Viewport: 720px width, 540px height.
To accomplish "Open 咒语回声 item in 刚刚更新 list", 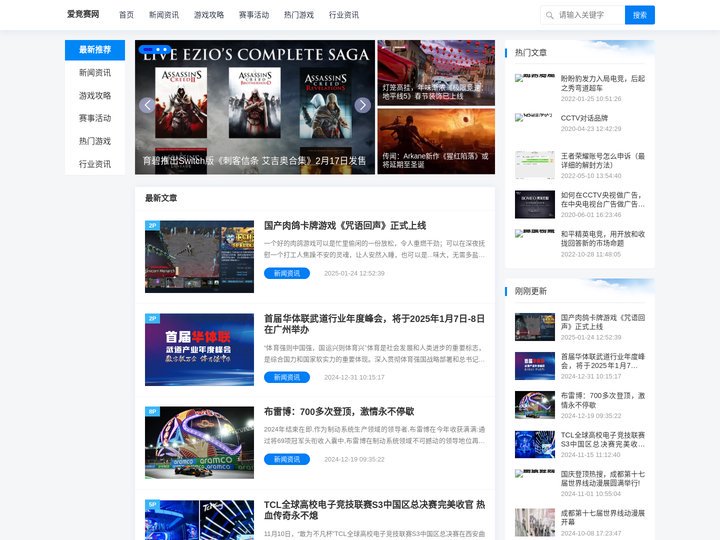I will tap(602, 322).
